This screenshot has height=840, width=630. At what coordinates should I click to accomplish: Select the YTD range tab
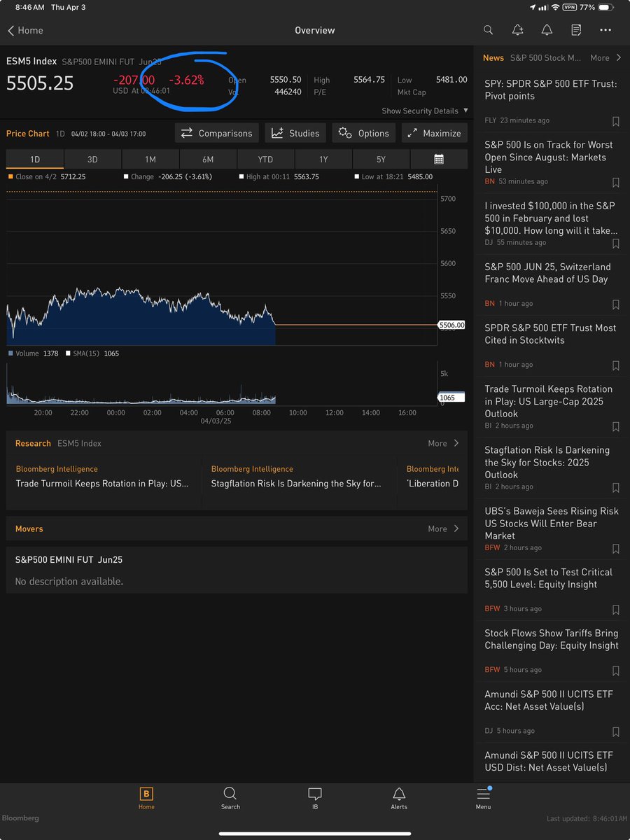266,159
